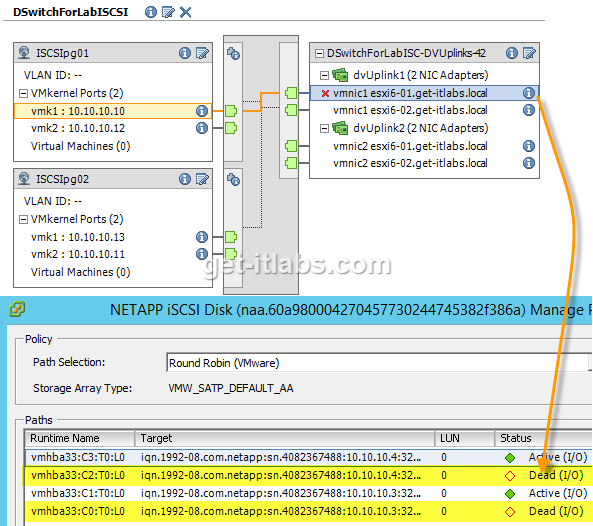Remove DSwitchForLabISCSI switch with X icon

tap(185, 12)
